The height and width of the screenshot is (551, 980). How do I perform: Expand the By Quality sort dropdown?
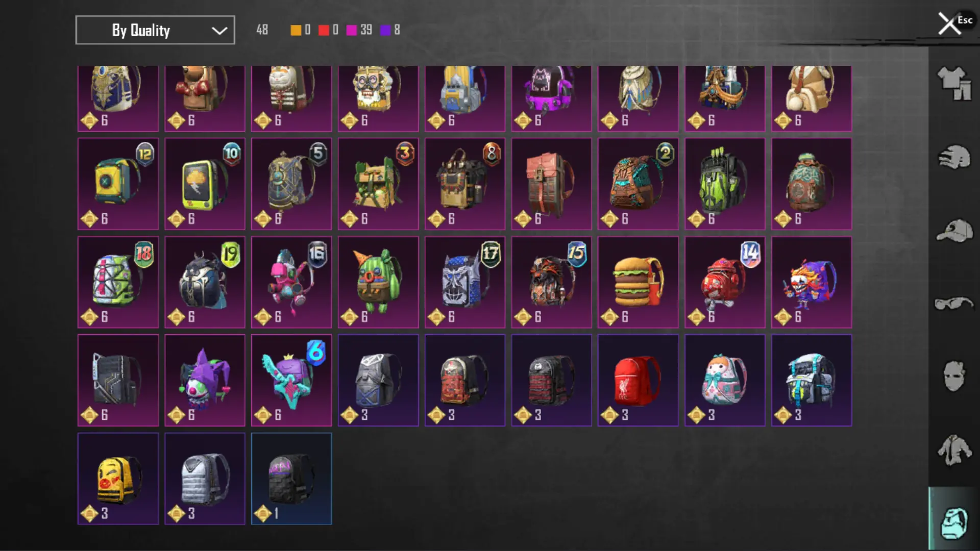pyautogui.click(x=155, y=30)
